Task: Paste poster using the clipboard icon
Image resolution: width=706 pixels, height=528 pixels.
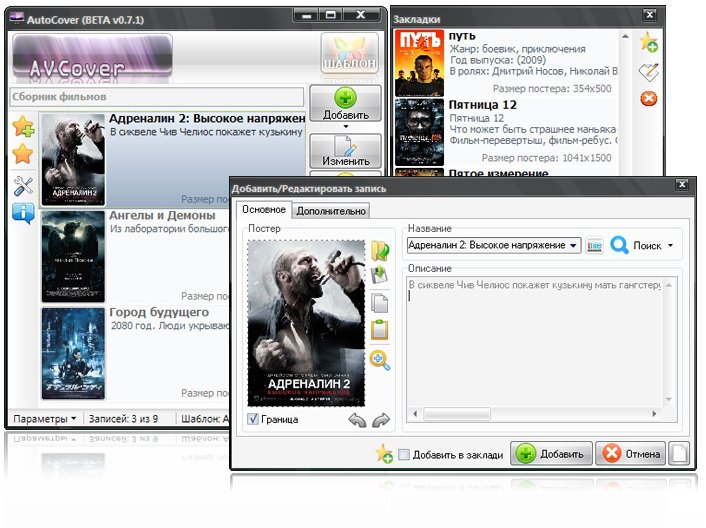Action: point(379,330)
